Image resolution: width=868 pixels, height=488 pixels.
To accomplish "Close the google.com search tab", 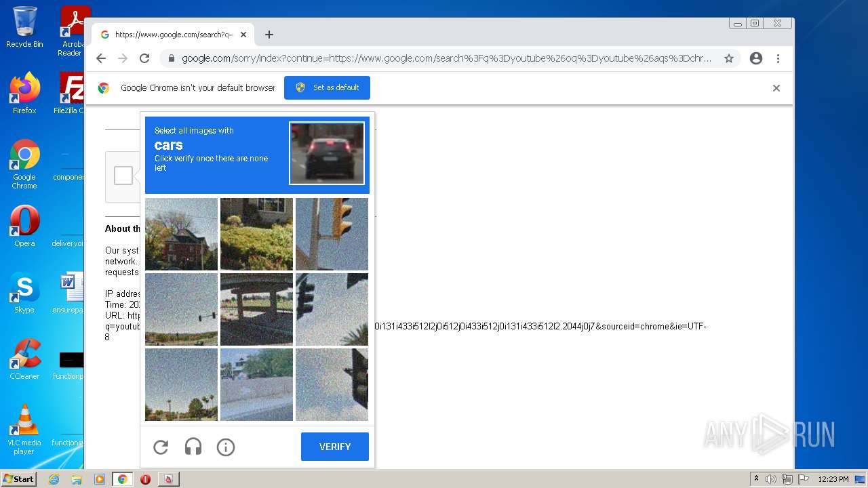I will 243,35.
